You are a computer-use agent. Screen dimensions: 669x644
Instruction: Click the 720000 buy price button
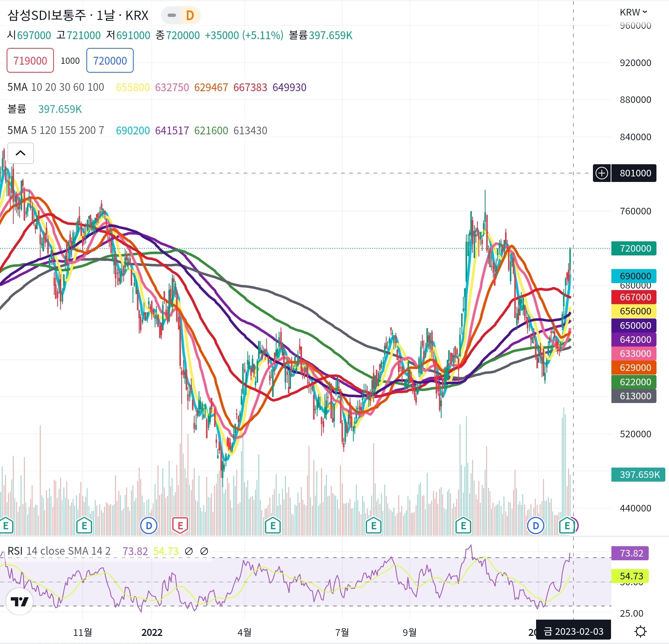(110, 61)
